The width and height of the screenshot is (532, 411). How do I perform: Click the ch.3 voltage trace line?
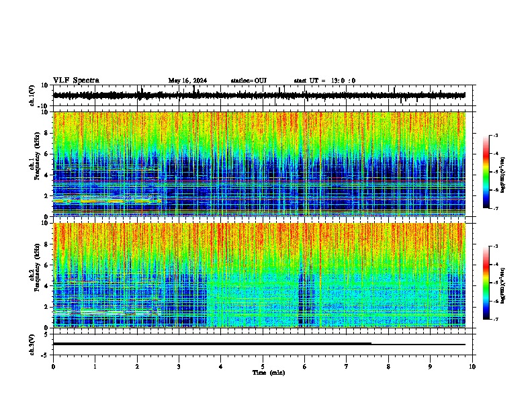pos(259,344)
